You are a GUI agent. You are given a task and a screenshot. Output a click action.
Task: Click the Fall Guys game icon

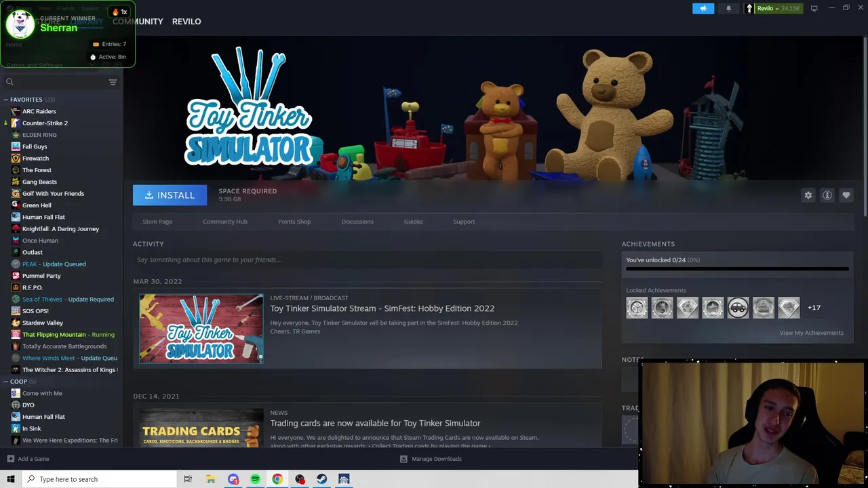(16, 146)
